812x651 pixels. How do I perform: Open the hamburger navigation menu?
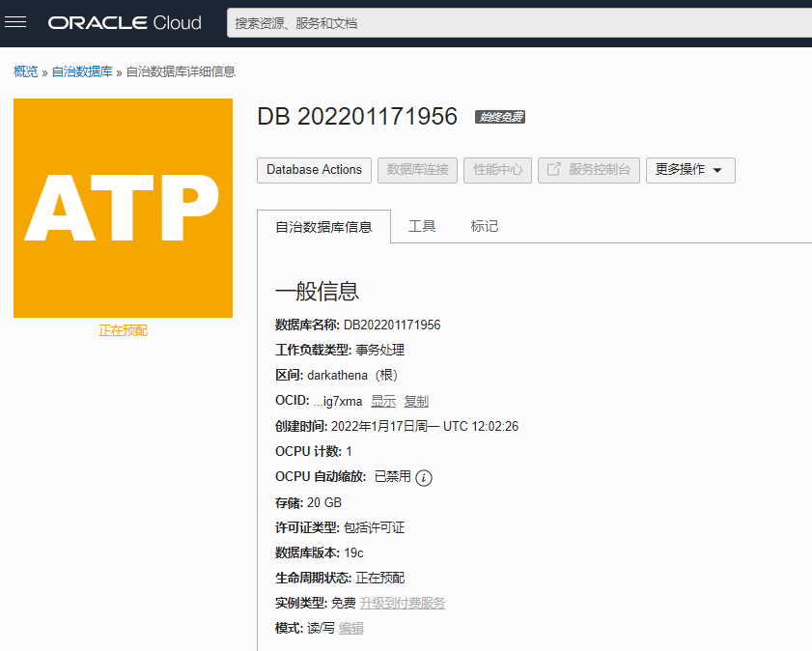point(15,22)
